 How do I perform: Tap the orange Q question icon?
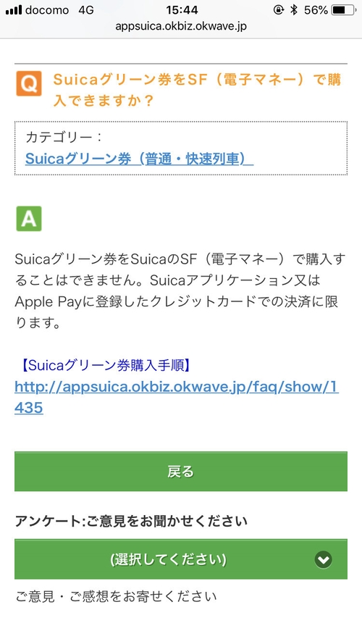coord(29,83)
